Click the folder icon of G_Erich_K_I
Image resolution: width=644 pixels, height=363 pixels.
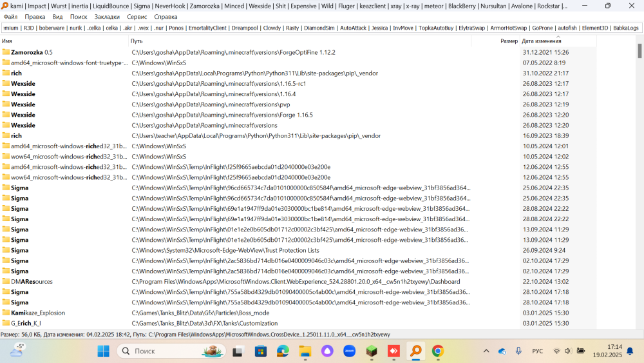click(x=6, y=323)
